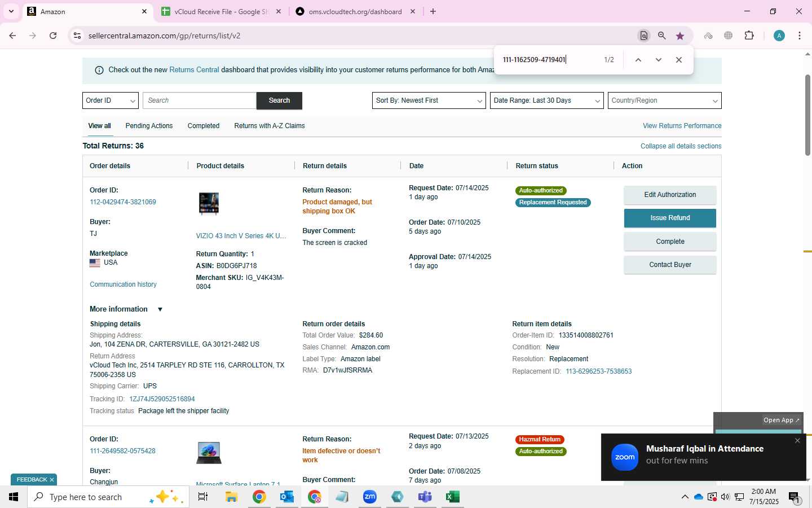Screen dimensions: 812x508
Task: Click the find-in-page text field
Action: 548,60
